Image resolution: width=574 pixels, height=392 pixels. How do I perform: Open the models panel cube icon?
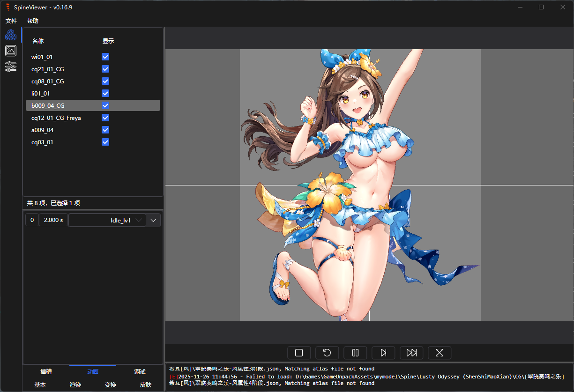click(x=11, y=35)
